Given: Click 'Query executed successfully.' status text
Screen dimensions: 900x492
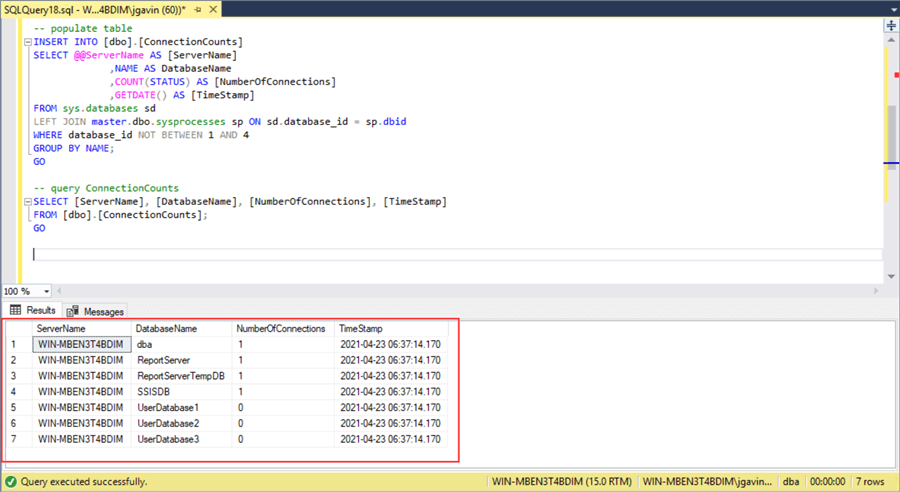Looking at the screenshot, I should pyautogui.click(x=84, y=482).
